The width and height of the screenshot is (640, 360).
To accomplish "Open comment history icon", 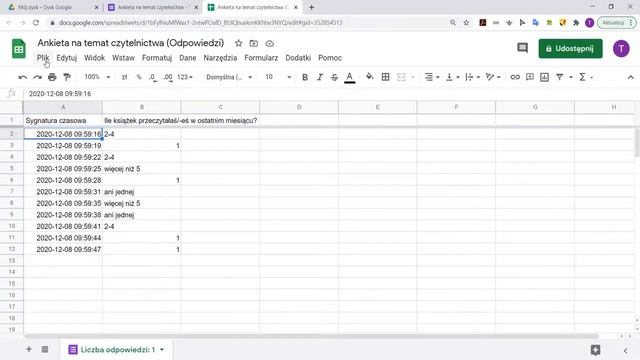I will [522, 48].
